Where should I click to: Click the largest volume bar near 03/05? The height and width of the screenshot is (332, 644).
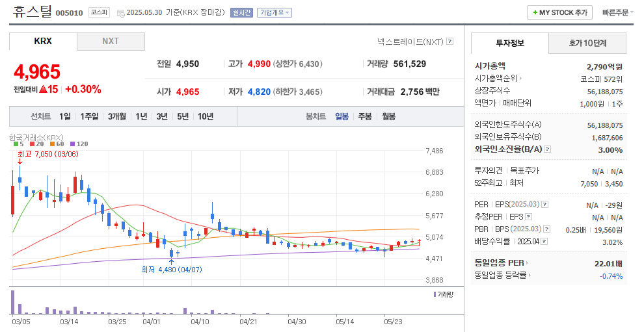[x=13, y=303]
